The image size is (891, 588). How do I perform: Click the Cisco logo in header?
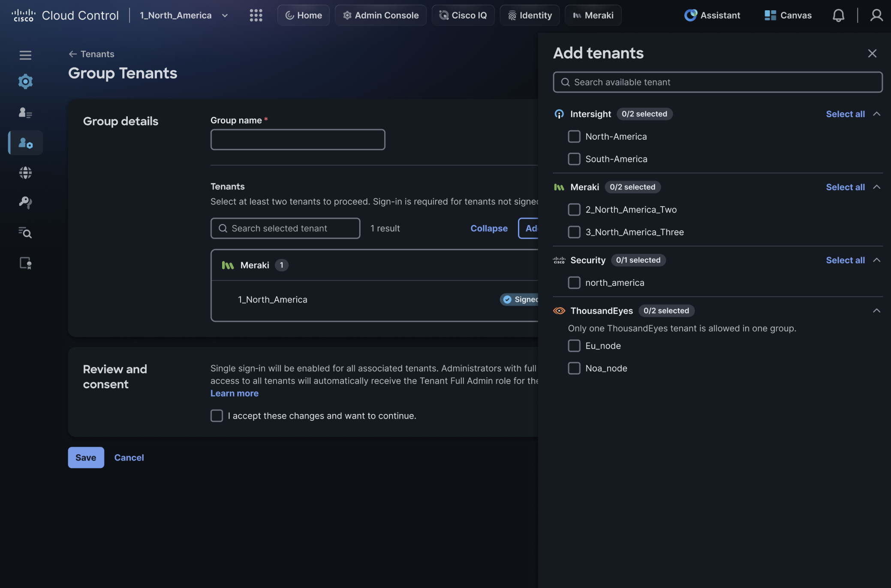(23, 15)
